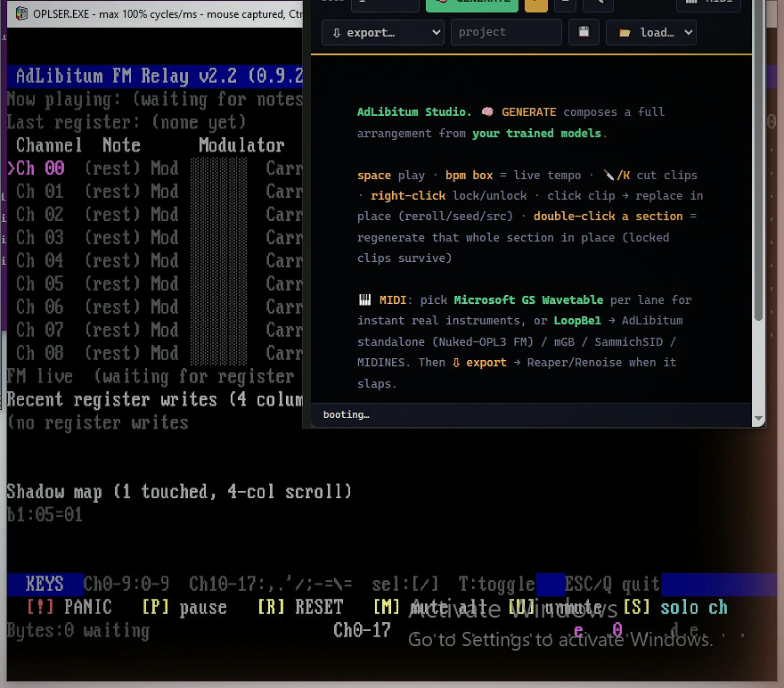Image resolution: width=784 pixels, height=688 pixels.
Task: Click the project name field
Action: [x=506, y=32]
